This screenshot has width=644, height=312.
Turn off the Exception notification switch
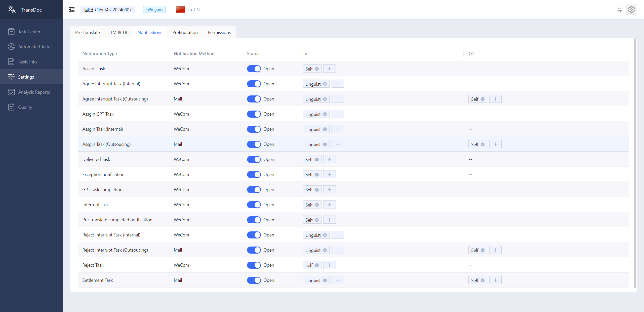254,175
